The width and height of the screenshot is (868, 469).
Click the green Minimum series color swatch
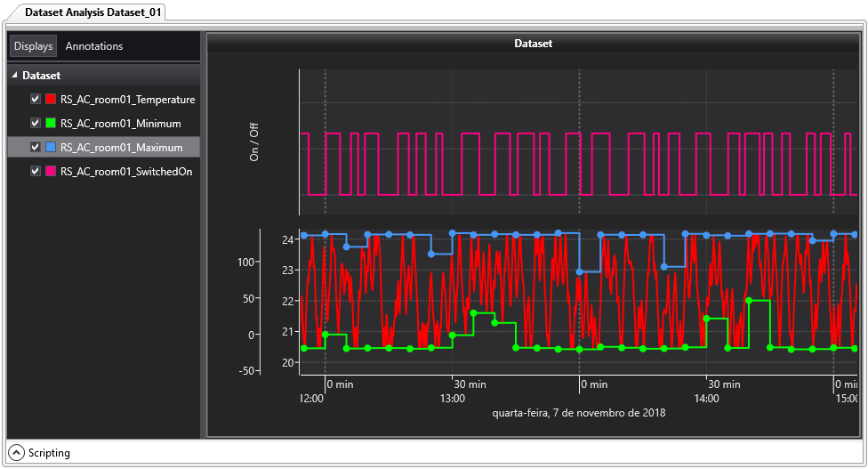[51, 124]
